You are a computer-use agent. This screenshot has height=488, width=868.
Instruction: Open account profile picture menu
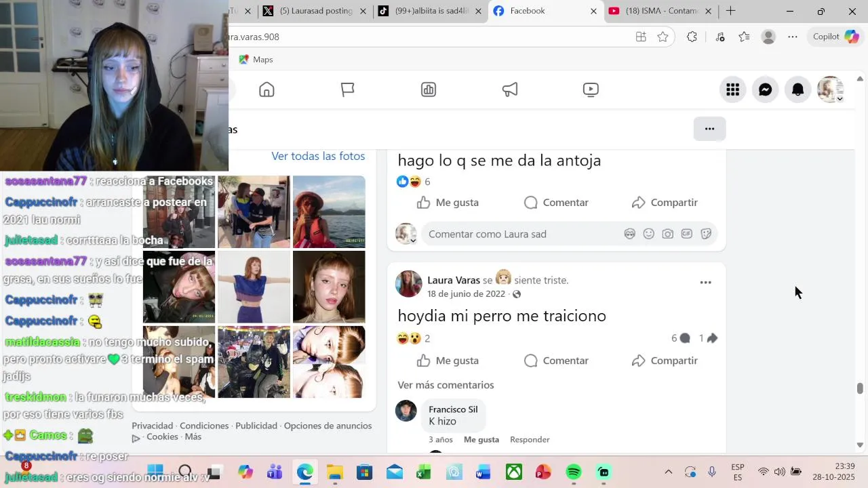pos(830,89)
